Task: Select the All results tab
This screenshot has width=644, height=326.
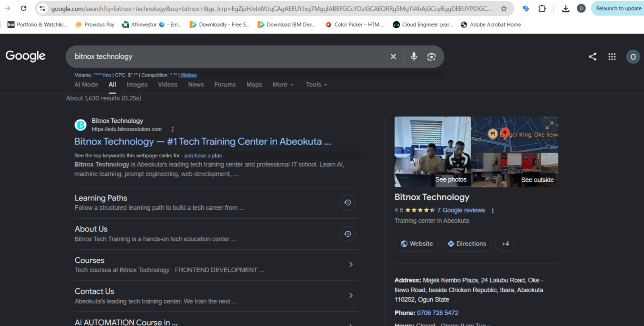Action: [112, 85]
